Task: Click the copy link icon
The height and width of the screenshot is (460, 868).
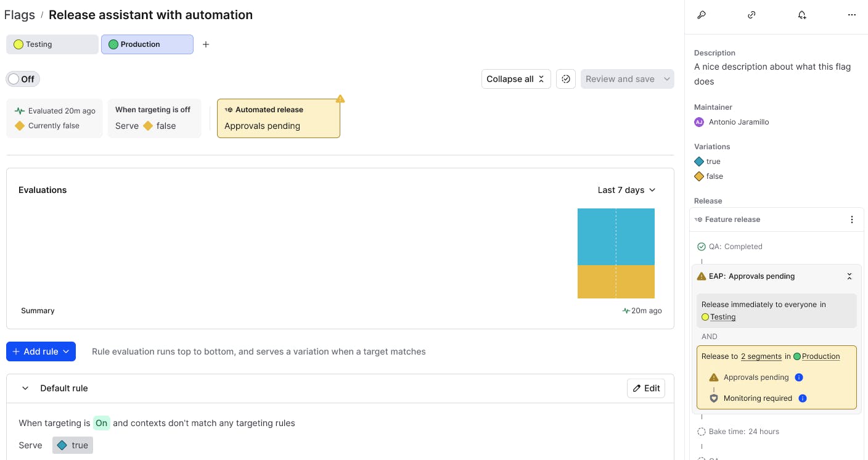Action: 751,15
